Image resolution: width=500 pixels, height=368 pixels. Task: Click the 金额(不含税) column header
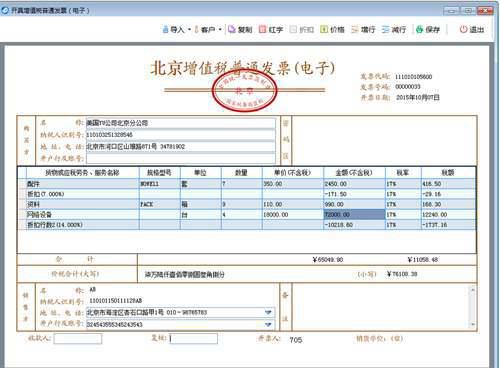pos(354,173)
